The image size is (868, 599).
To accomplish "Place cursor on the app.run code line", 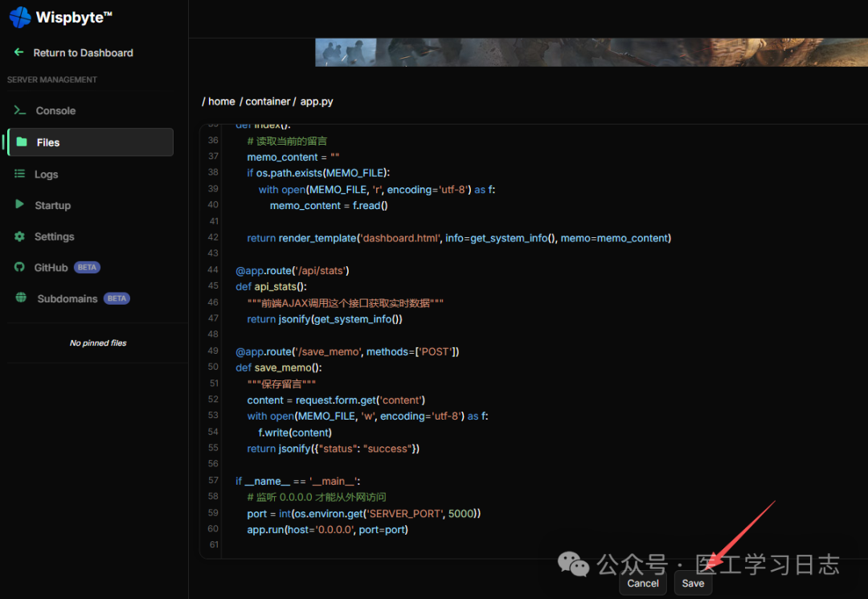I will click(x=327, y=530).
